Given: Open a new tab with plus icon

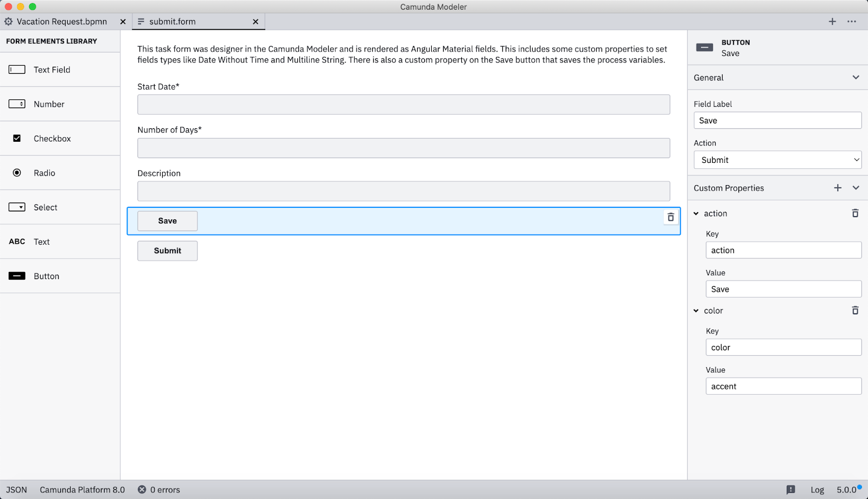Looking at the screenshot, I should tap(832, 22).
